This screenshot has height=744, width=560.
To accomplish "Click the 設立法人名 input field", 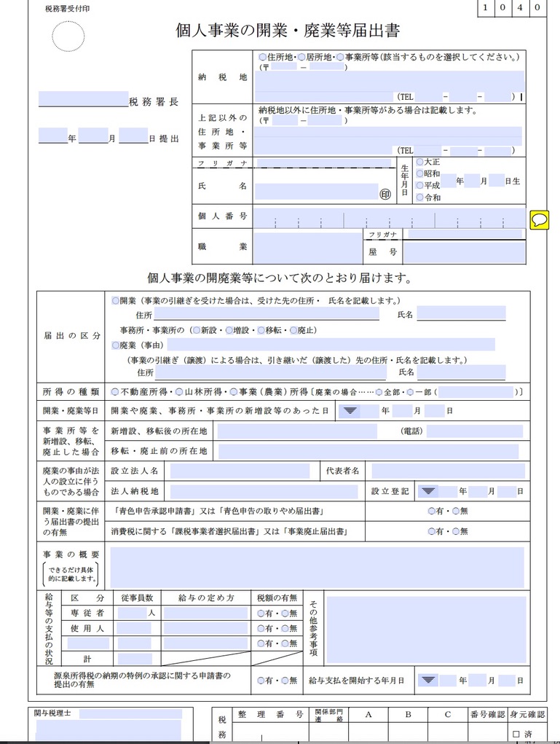I will tap(240, 471).
